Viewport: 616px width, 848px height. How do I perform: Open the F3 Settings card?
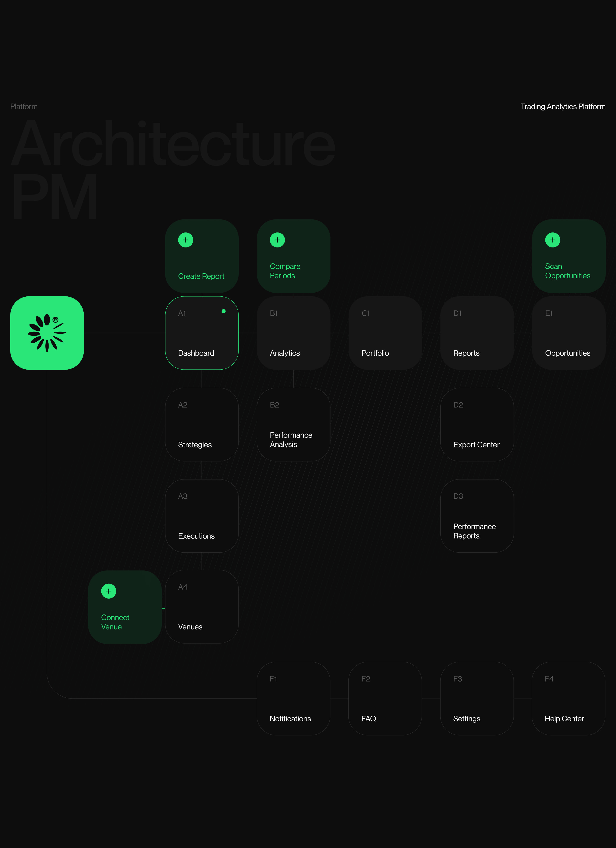click(477, 699)
